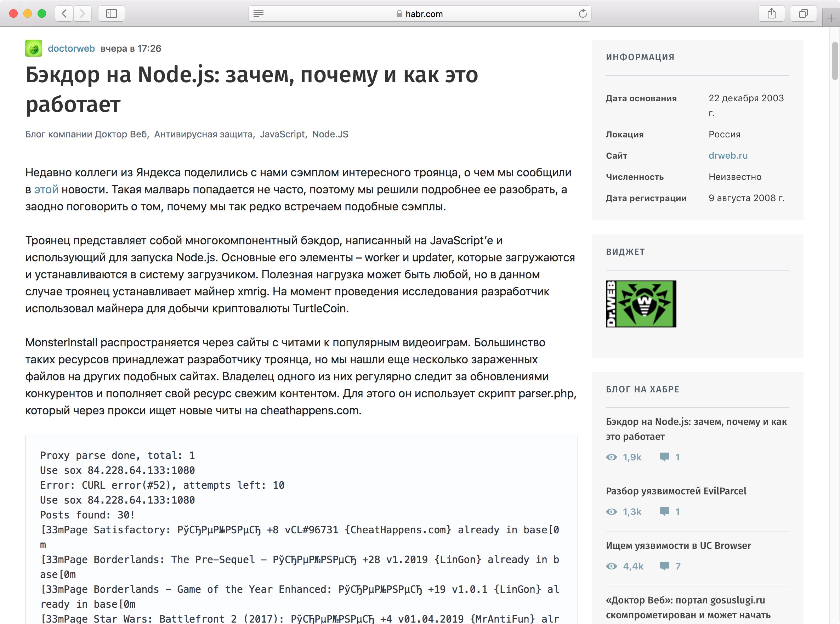Click the Dr.WEB widget logo image

[641, 304]
